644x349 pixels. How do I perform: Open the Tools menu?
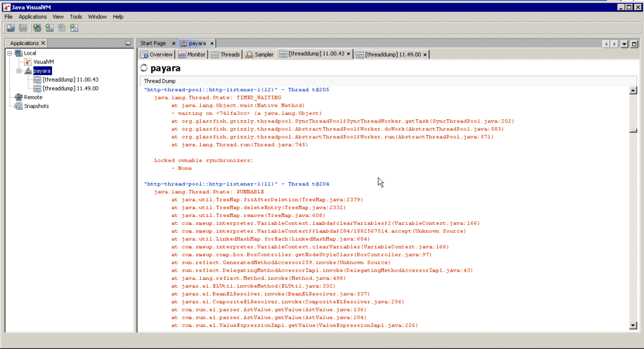76,17
